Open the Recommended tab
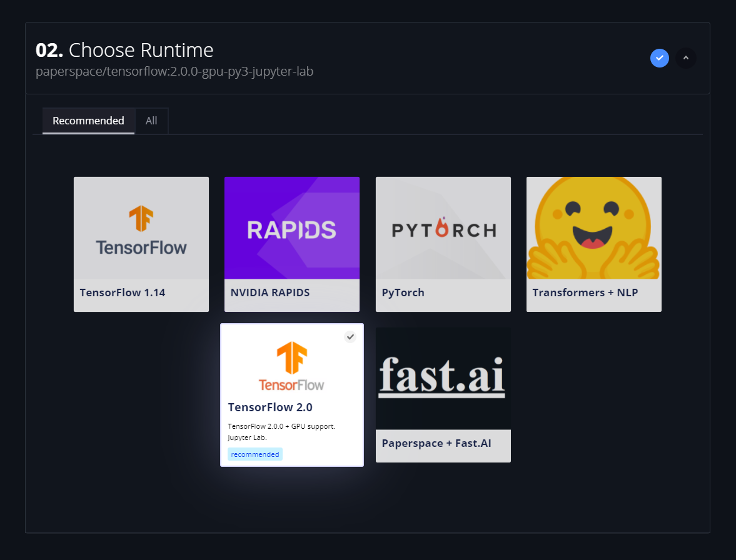The width and height of the screenshot is (736, 560). pos(88,121)
